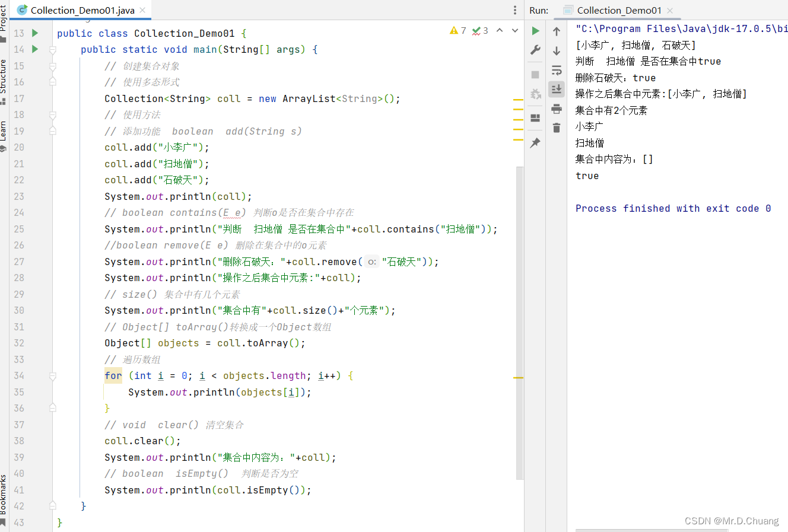Click 'isEmpty' call on line 41

click(x=268, y=490)
